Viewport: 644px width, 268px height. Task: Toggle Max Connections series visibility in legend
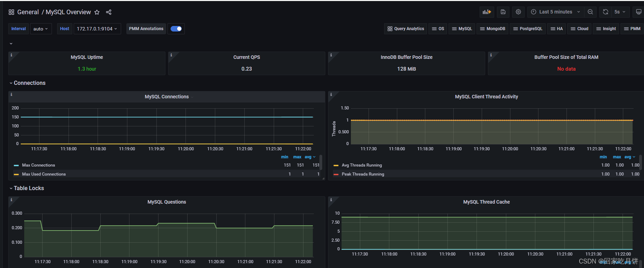tap(38, 165)
